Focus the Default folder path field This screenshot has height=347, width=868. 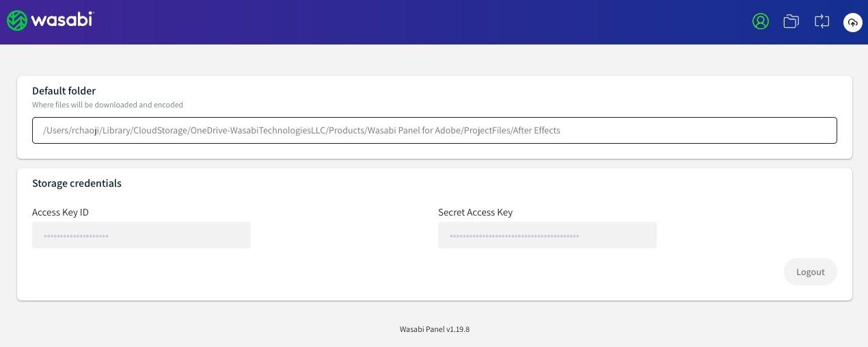[x=434, y=131]
